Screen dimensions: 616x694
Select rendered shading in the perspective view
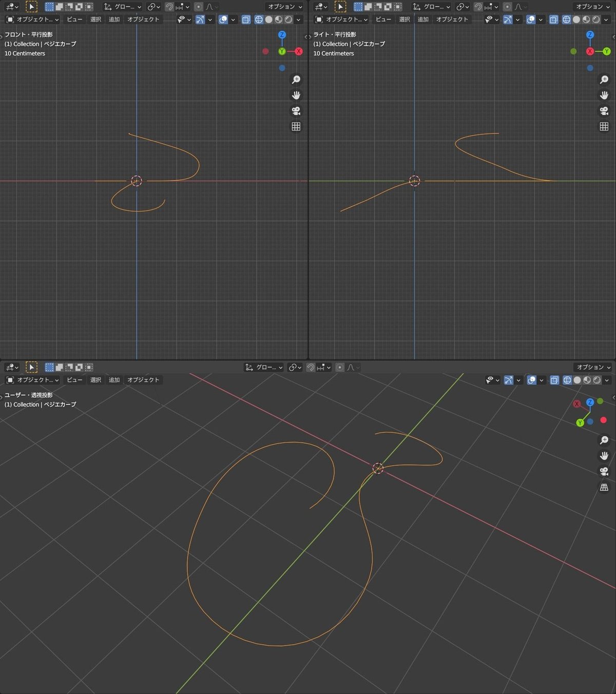(x=596, y=380)
